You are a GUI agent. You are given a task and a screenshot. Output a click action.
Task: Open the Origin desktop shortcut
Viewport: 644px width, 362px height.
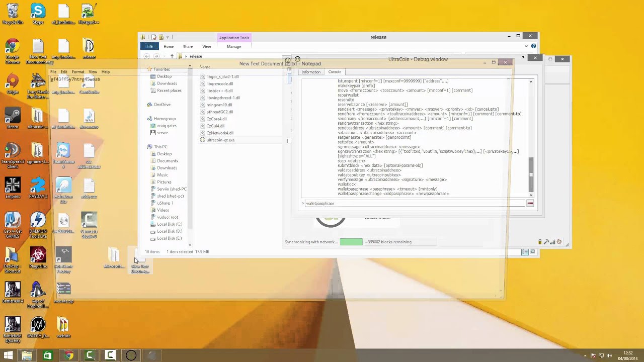click(13, 84)
